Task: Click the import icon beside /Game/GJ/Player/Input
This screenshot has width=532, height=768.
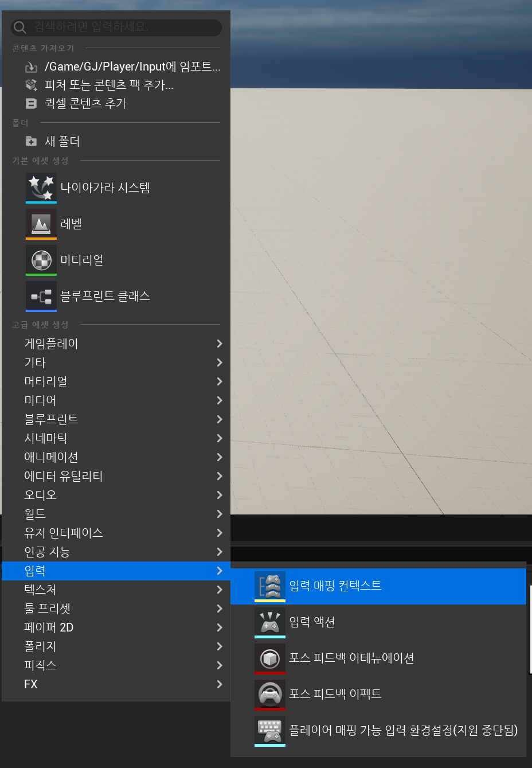Action: click(x=32, y=67)
